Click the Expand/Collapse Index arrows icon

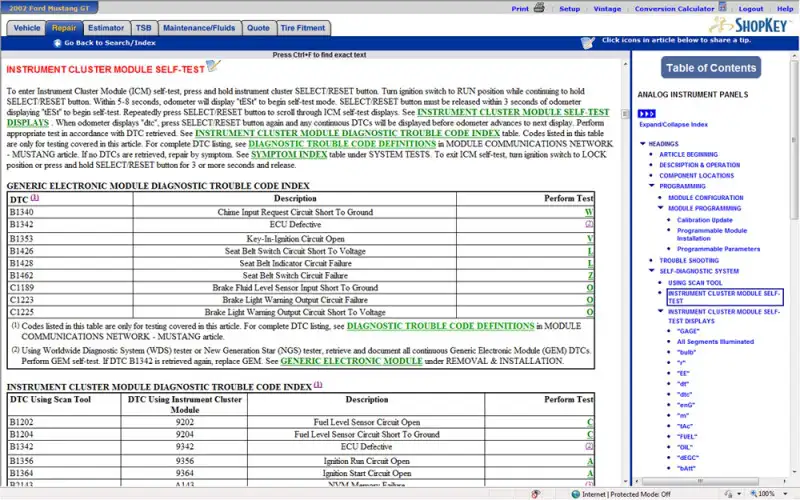tap(646, 114)
